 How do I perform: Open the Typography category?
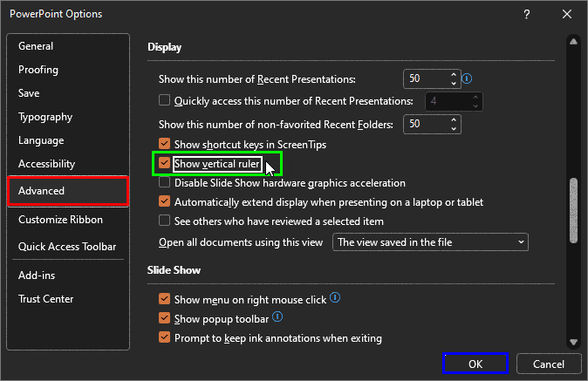68,117
